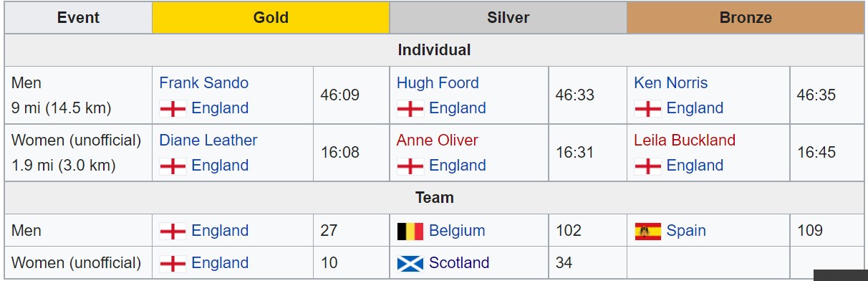Click England flag under Hugh Foord
Image resolution: width=868 pixels, height=281 pixels.
(410, 108)
